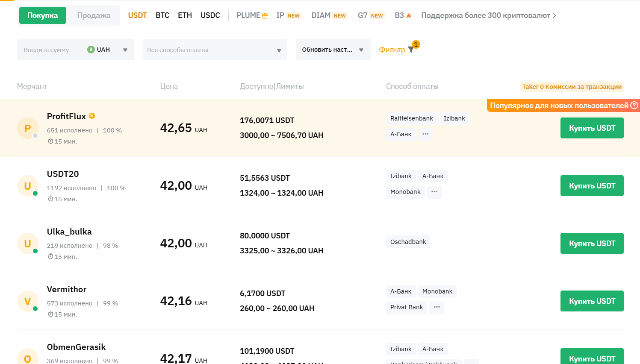The height and width of the screenshot is (364, 640).
Task: Click Monobank tag in Vermithor row
Action: coord(437,291)
